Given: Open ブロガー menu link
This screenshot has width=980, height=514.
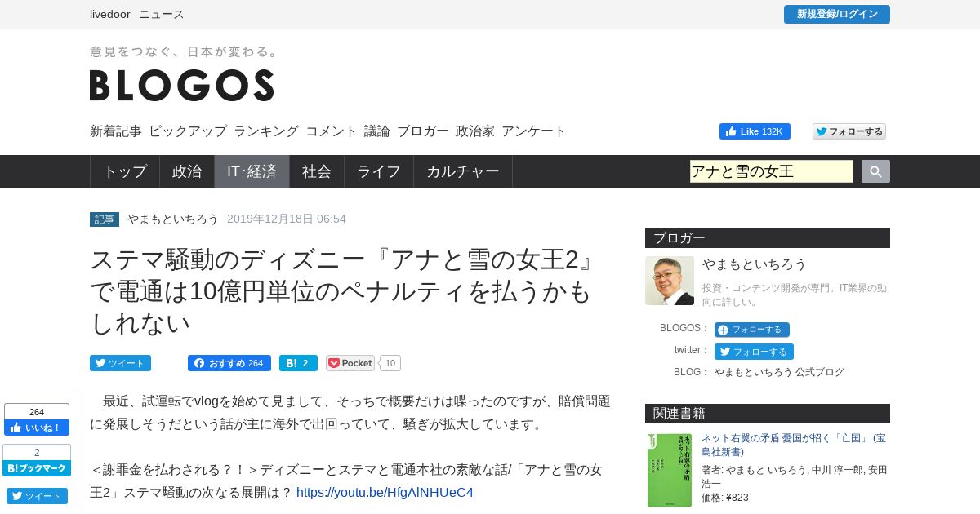Looking at the screenshot, I should point(423,131).
